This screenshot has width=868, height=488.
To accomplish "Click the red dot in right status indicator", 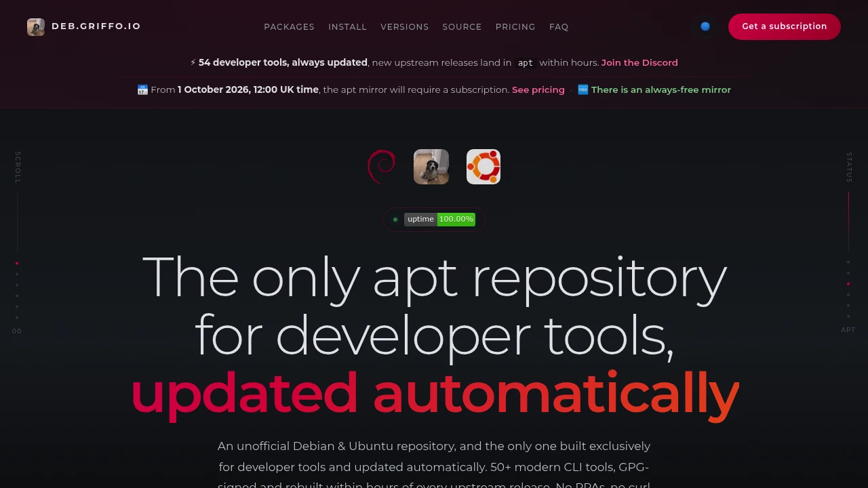I will [x=848, y=283].
